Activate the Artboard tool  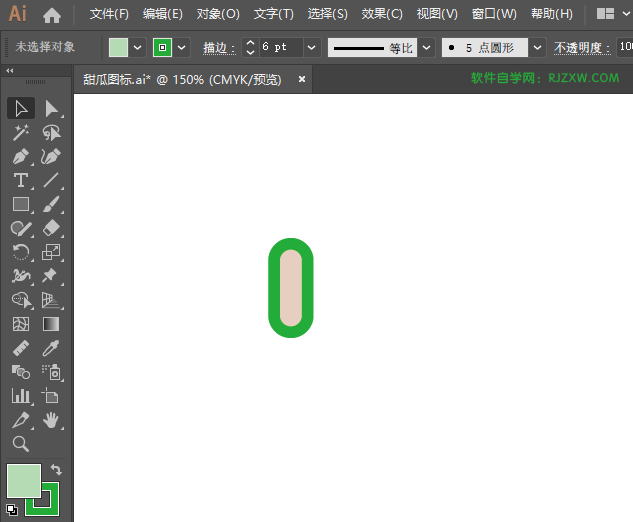[x=51, y=396]
